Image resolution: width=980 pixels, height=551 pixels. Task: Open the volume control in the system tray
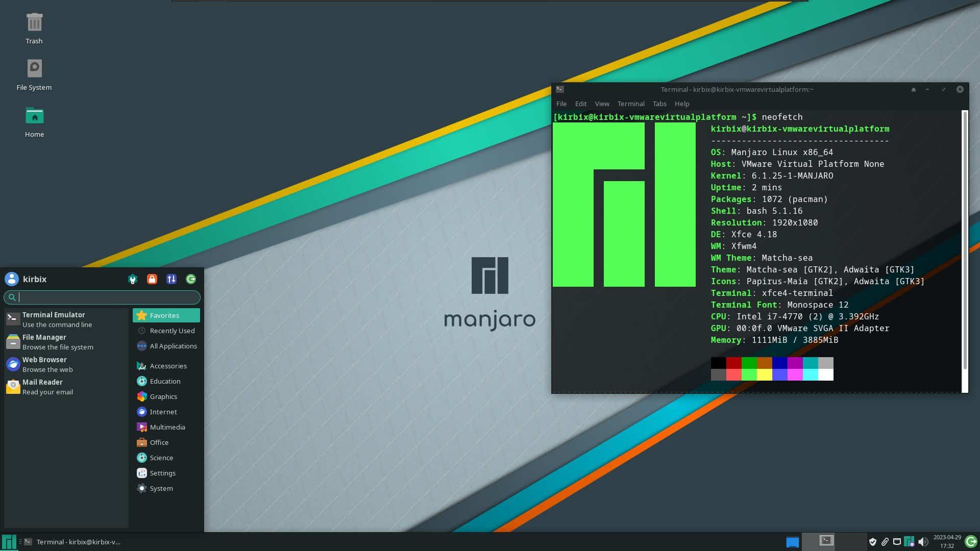click(x=923, y=542)
